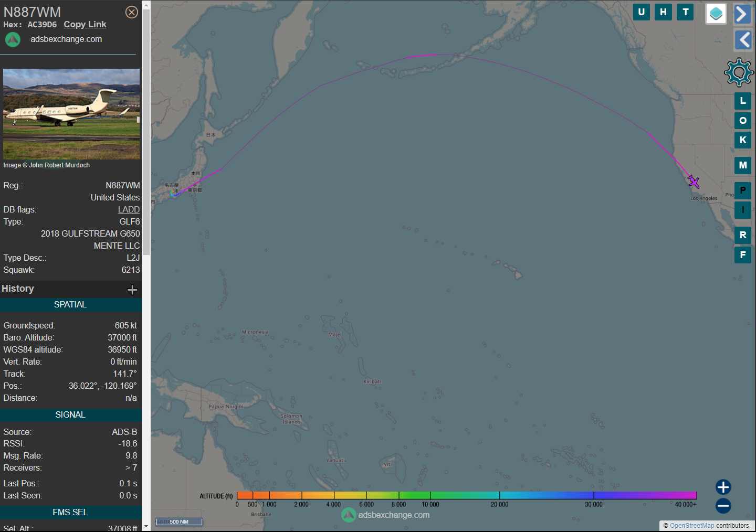Viewport: 756px width, 532px height.
Task: Click the GLF6 type value
Action: point(130,222)
